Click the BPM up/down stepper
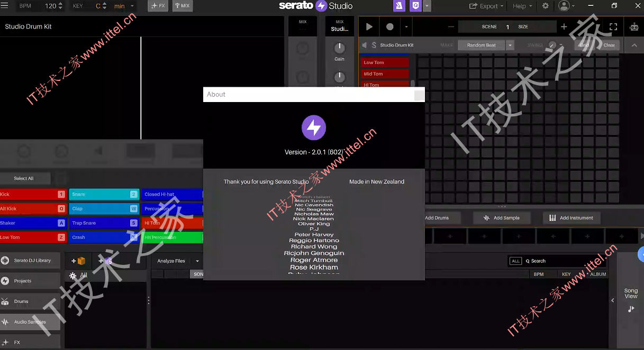Viewport: 644px width, 350px height. [60, 6]
